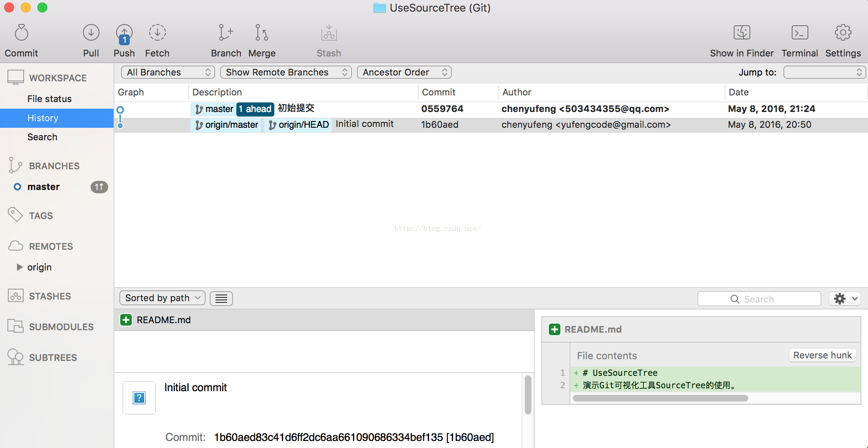Open the All Branches dropdown
Image resolution: width=868 pixels, height=448 pixels.
[x=168, y=72]
